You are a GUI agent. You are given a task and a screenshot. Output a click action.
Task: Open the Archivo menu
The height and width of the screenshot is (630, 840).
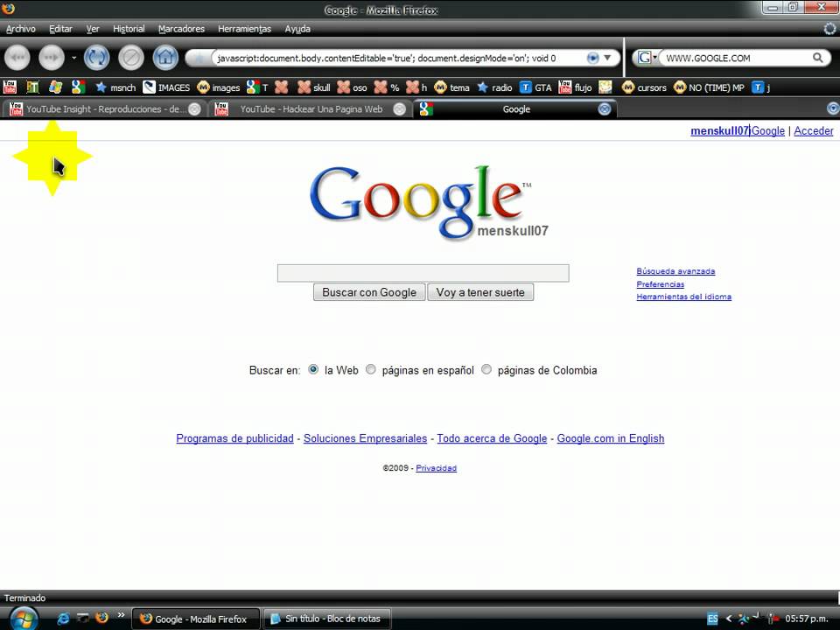(20, 29)
